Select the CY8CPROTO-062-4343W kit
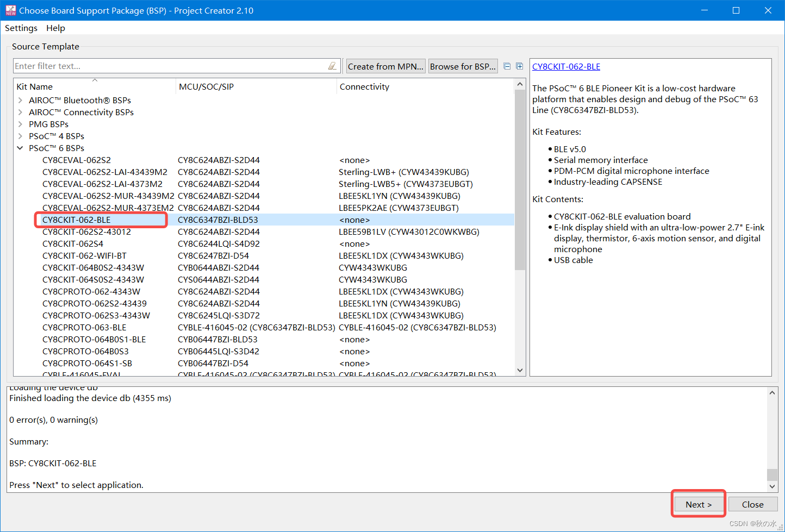Image resolution: width=785 pixels, height=532 pixels. point(91,291)
